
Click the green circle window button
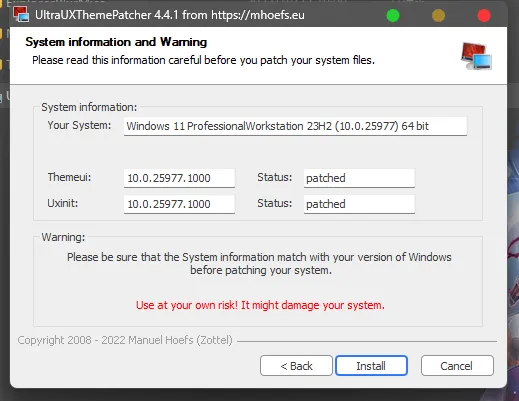tap(393, 15)
